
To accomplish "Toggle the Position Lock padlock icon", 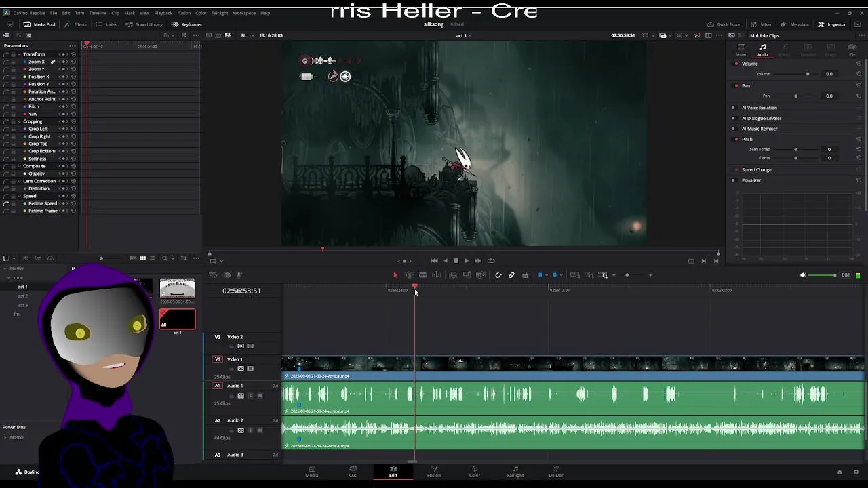I will [525, 275].
